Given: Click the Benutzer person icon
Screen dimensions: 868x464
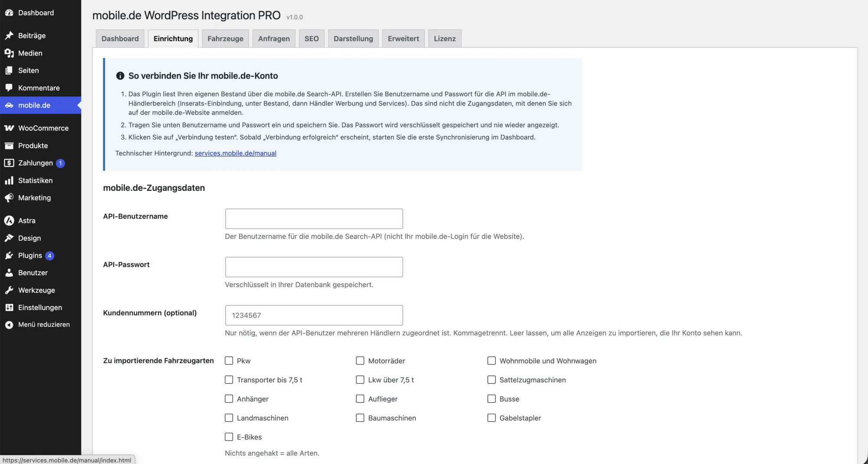Looking at the screenshot, I should [x=9, y=273].
